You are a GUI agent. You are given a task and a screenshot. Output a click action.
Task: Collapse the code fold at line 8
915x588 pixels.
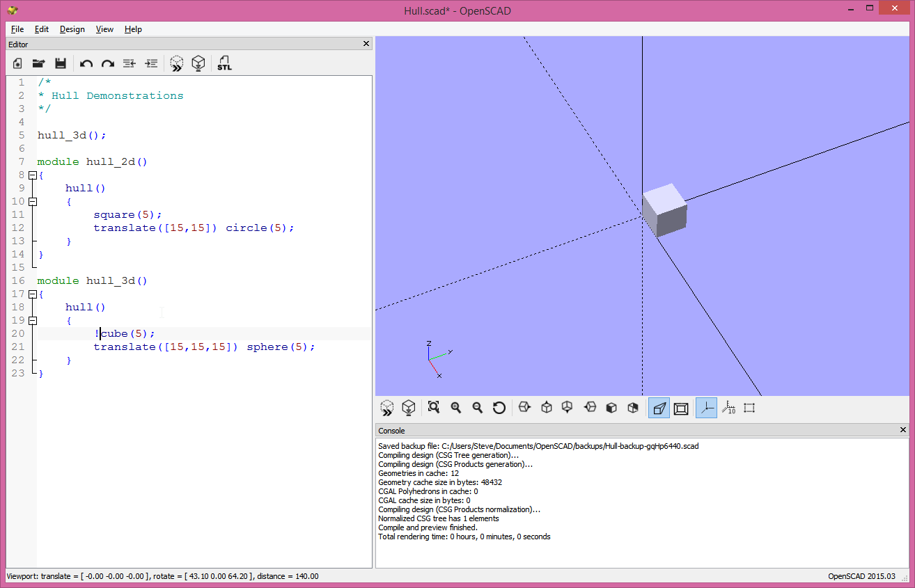(33, 175)
